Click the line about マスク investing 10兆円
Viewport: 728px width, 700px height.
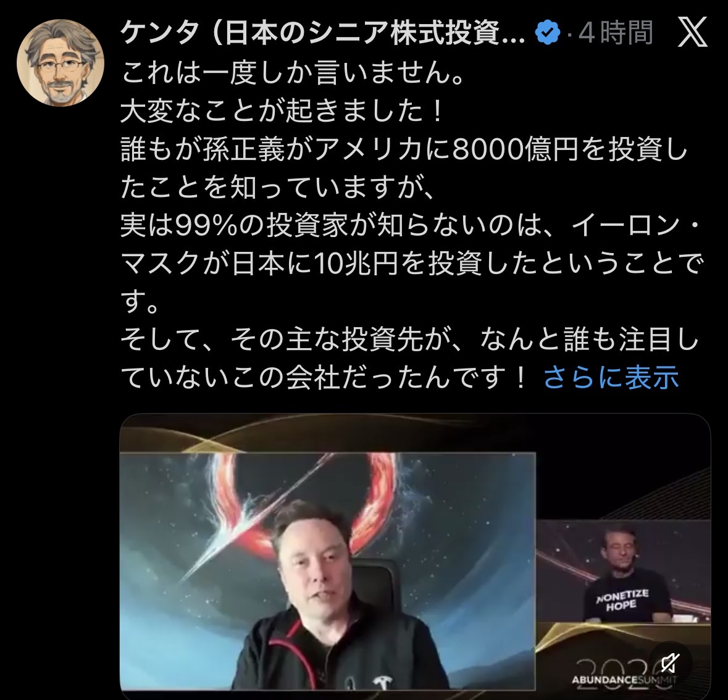pos(412,264)
